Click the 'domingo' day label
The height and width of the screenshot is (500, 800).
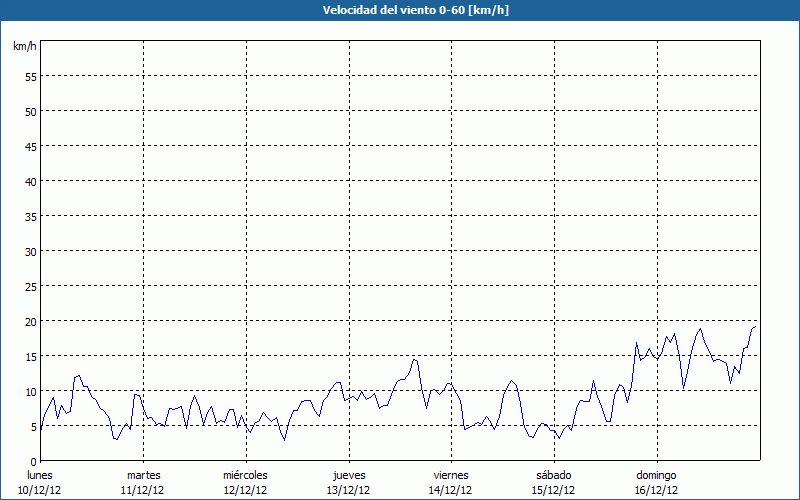[656, 475]
